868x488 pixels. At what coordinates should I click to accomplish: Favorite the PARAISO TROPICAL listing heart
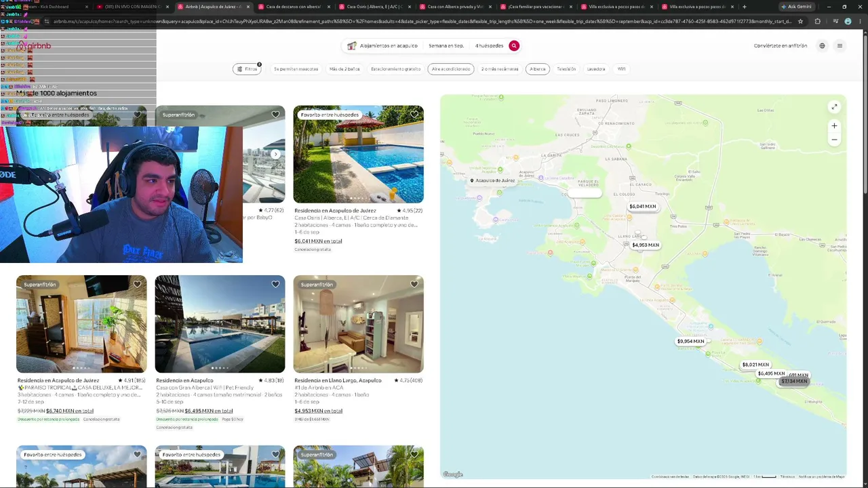coord(137,285)
